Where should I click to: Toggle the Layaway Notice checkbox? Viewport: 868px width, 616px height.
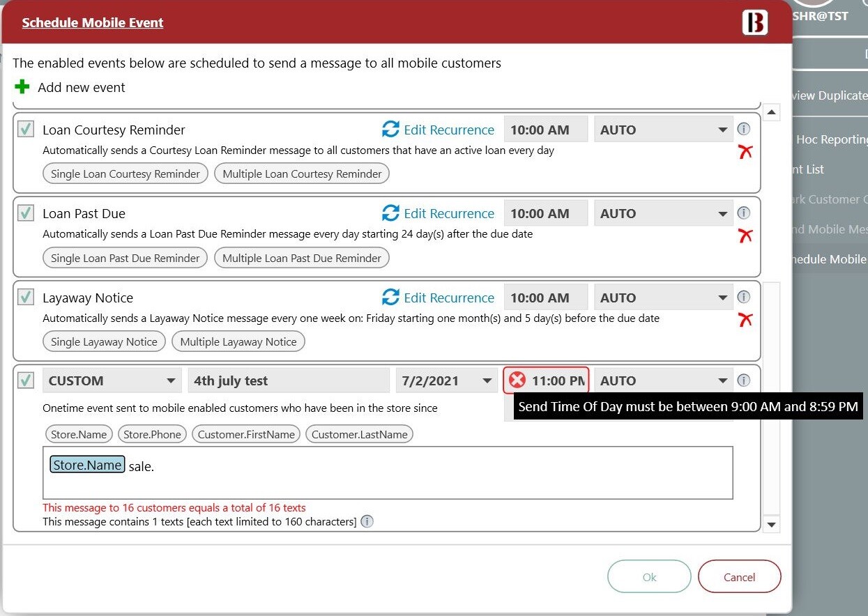(x=26, y=297)
